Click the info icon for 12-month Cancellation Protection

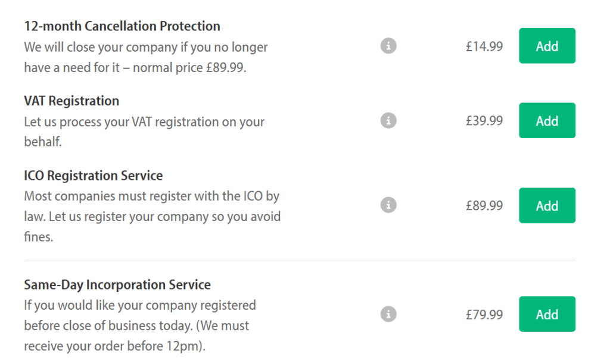[x=388, y=45]
